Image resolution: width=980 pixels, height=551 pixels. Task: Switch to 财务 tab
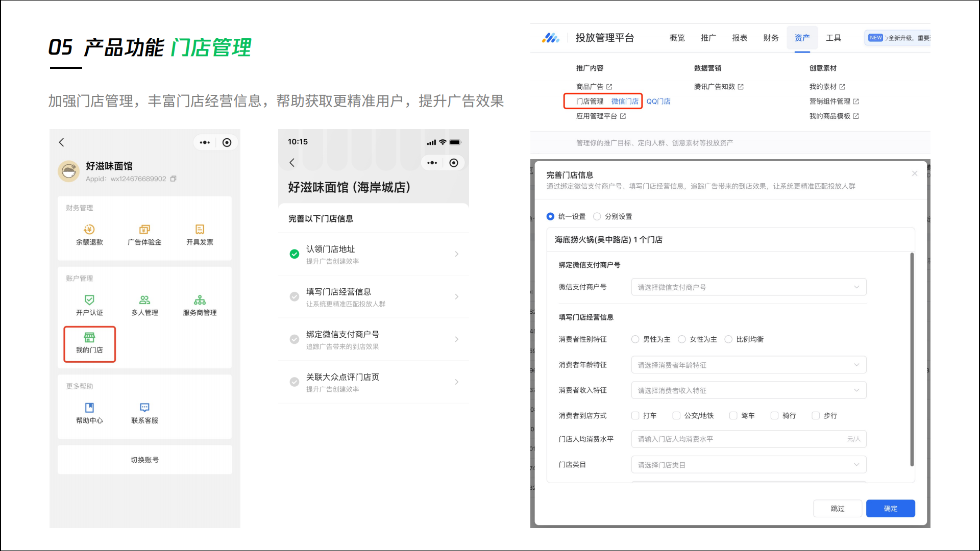click(x=771, y=38)
